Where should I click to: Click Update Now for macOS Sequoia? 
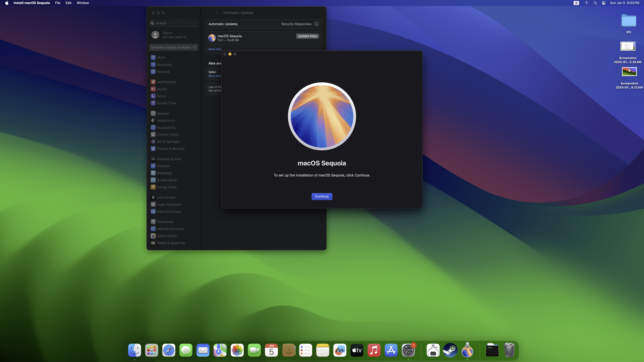click(x=307, y=36)
